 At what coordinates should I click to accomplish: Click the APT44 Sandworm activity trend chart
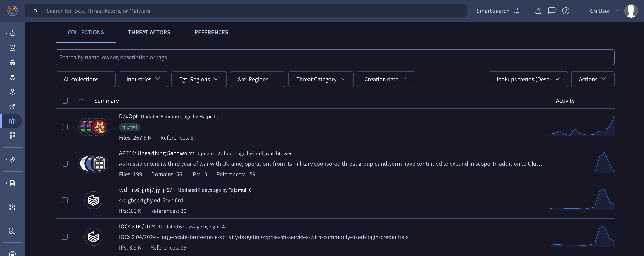pyautogui.click(x=582, y=162)
